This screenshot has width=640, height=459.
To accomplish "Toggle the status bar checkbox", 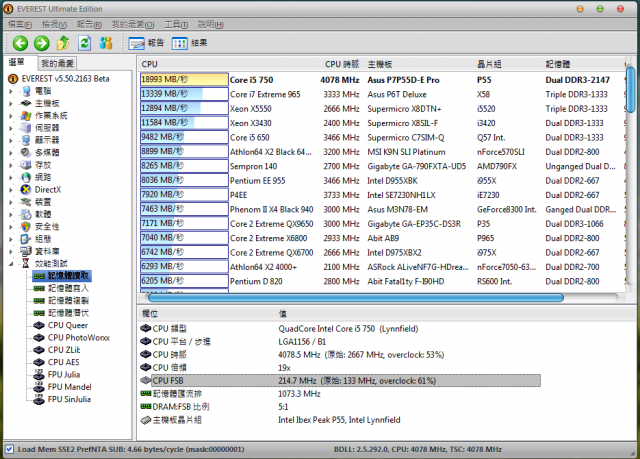I will (x=10, y=449).
